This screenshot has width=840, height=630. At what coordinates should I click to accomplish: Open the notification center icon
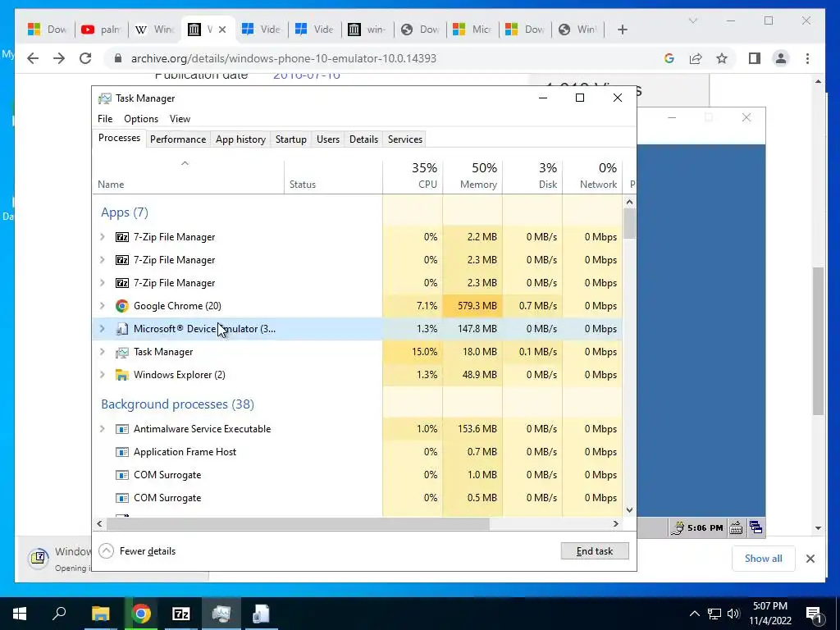click(x=814, y=614)
